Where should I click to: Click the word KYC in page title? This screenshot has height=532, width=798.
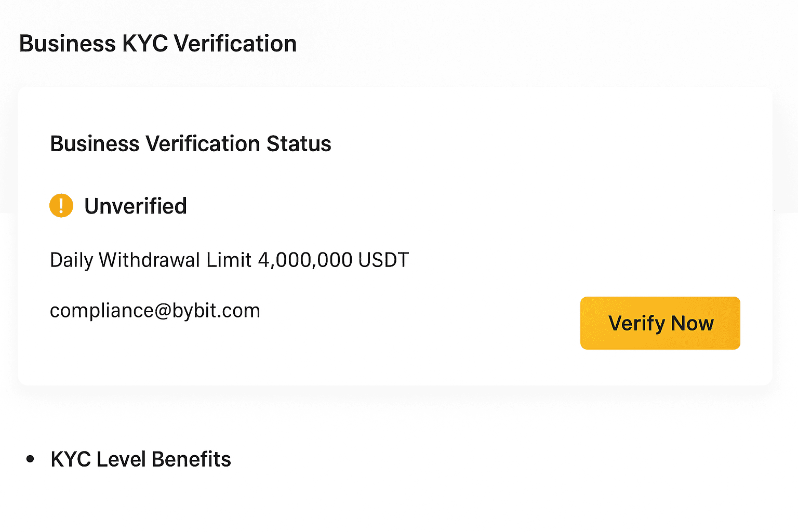click(144, 44)
